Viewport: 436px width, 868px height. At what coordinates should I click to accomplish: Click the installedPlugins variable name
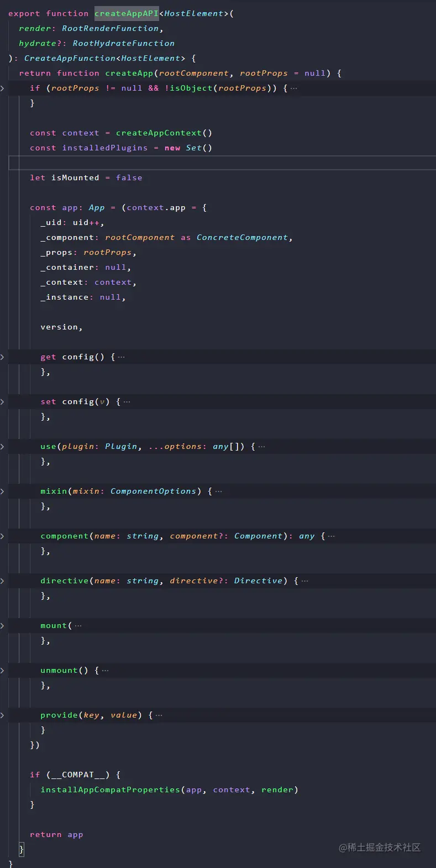[105, 148]
